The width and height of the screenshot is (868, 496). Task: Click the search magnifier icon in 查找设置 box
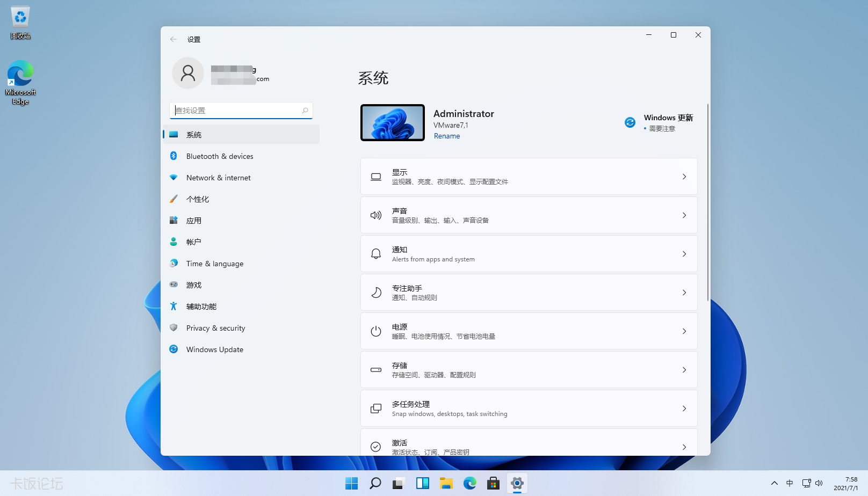coord(305,111)
